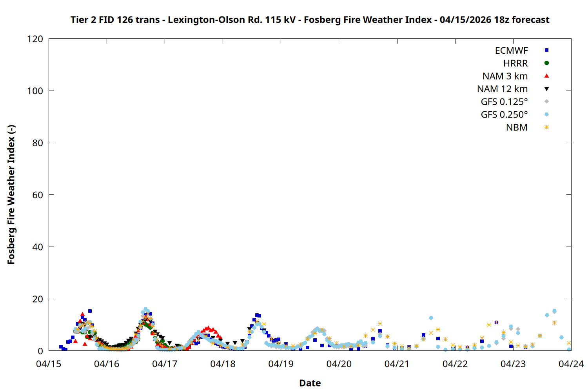Viewport: 588px width, 392px height.
Task: Click the red NAM 3 km triangle marker
Action: tap(546, 76)
